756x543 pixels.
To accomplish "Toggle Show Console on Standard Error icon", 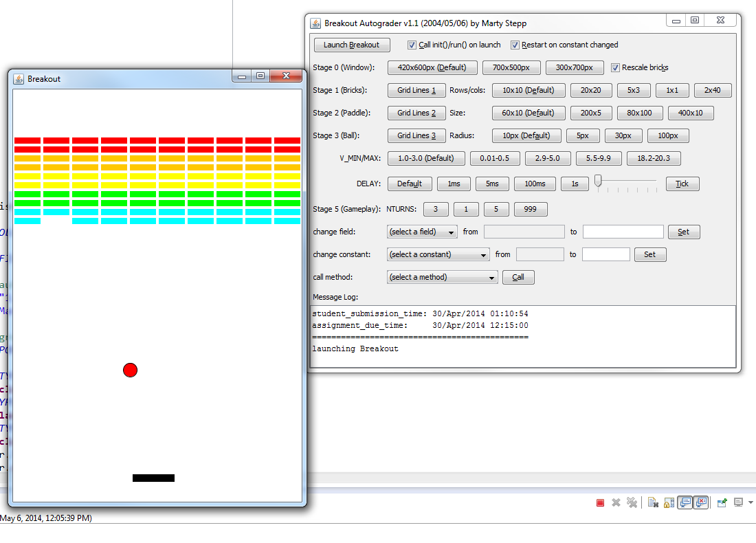I will (700, 503).
